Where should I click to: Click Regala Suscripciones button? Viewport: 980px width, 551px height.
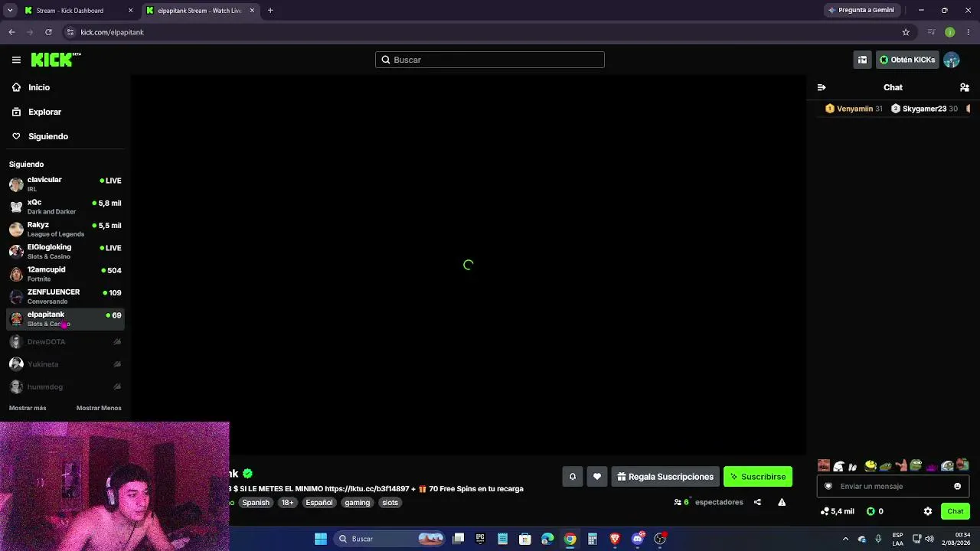click(665, 477)
